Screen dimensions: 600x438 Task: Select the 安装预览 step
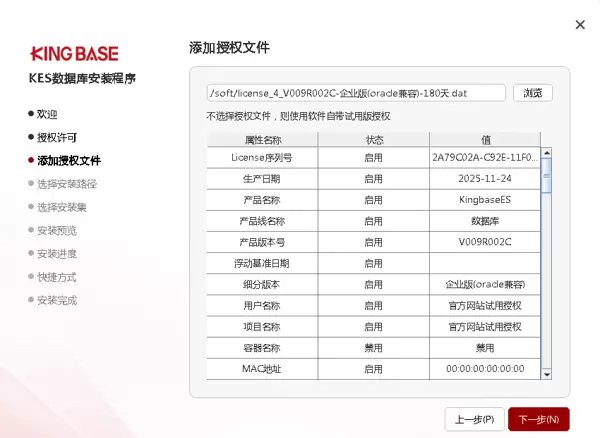coord(57,230)
